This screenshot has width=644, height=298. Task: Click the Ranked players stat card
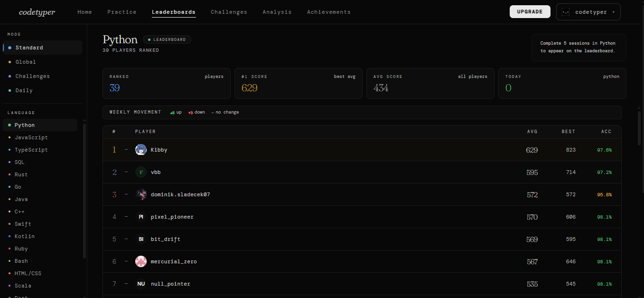pos(167,83)
